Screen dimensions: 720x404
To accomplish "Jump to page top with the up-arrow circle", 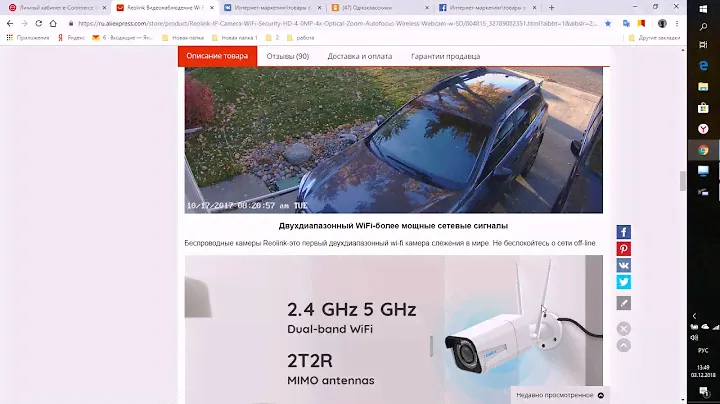I will [623, 345].
